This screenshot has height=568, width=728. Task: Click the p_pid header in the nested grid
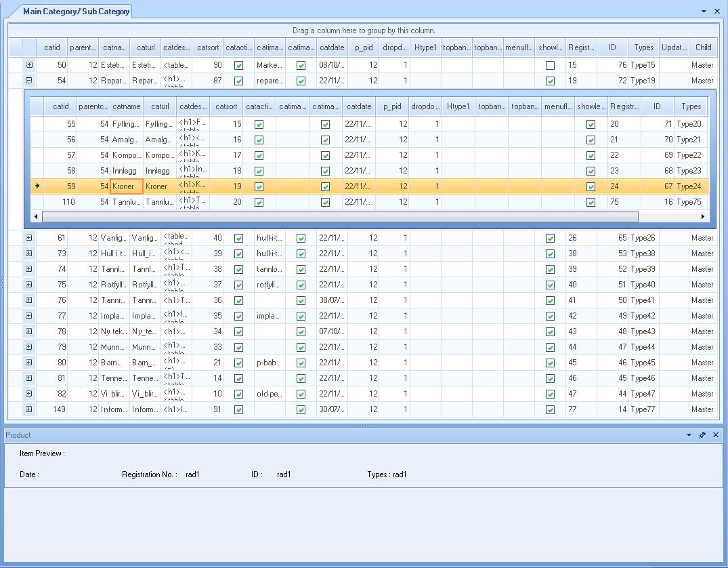tap(392, 106)
